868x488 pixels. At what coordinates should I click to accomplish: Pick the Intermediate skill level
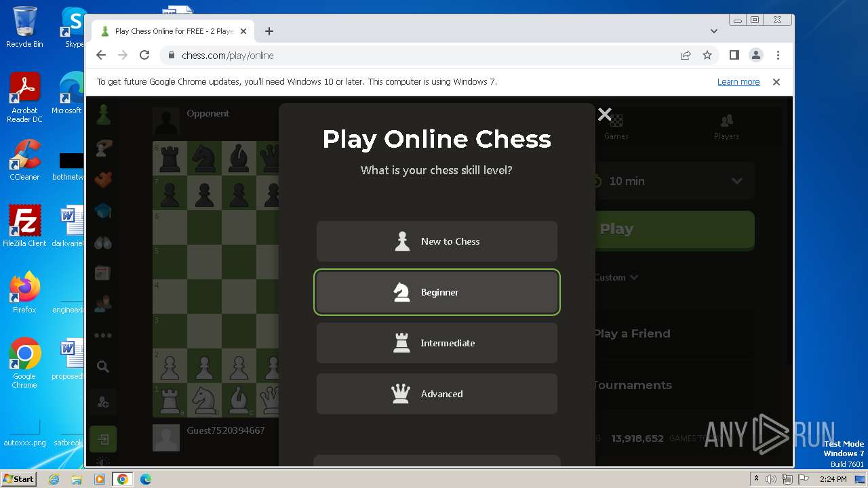(437, 343)
